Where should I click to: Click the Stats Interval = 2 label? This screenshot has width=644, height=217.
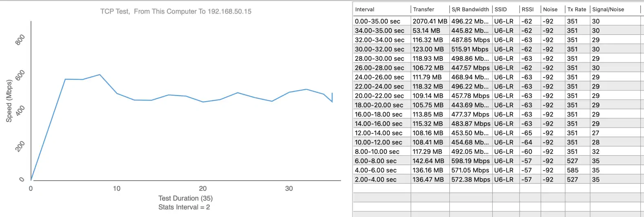pyautogui.click(x=184, y=207)
